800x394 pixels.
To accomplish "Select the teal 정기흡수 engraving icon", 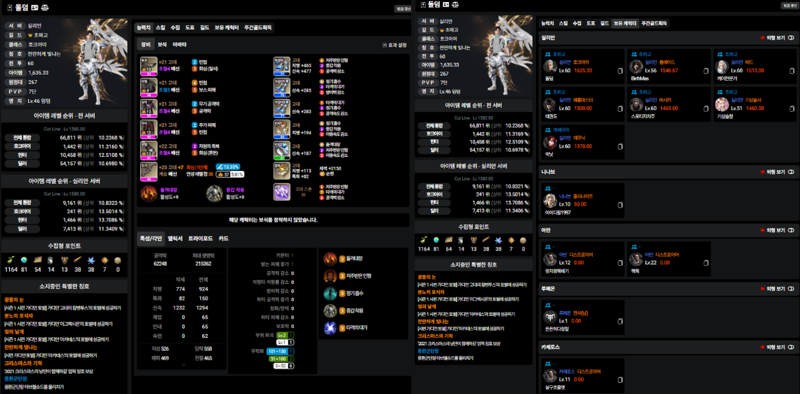I will tap(330, 293).
